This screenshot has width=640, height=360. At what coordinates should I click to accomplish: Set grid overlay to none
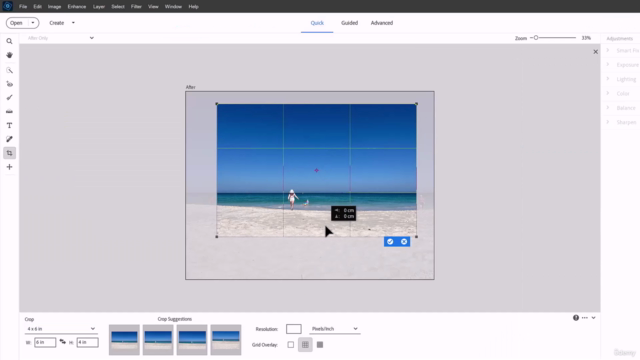(x=291, y=345)
